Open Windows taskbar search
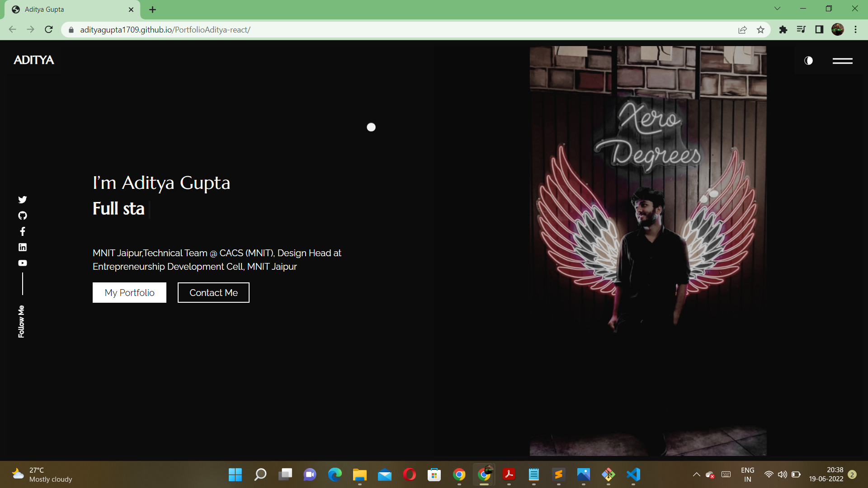The height and width of the screenshot is (488, 868). pyautogui.click(x=260, y=474)
